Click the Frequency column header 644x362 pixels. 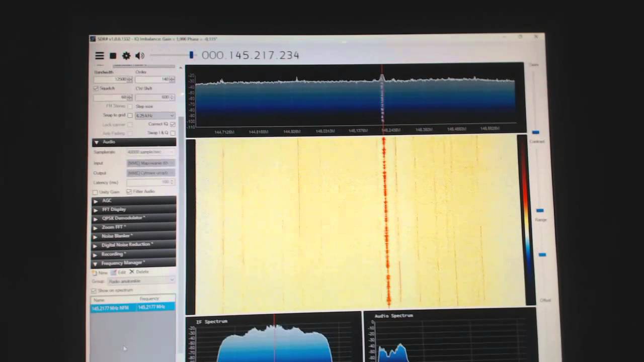(x=155, y=299)
